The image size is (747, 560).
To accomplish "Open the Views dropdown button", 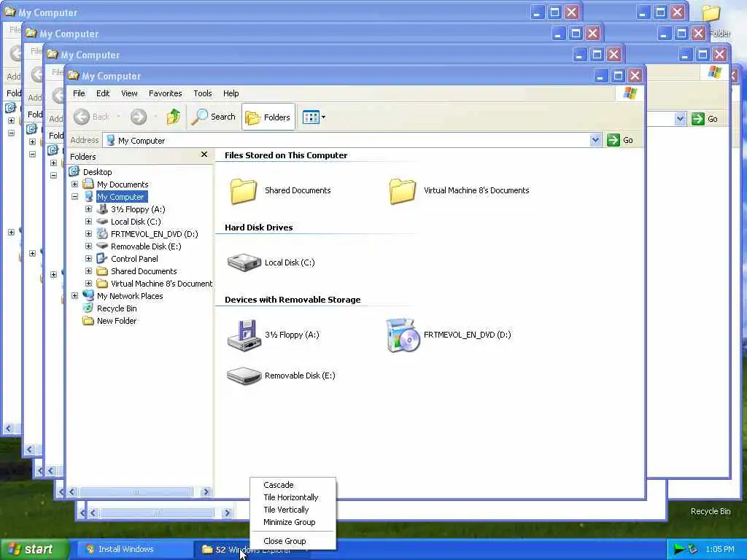I will pyautogui.click(x=314, y=117).
